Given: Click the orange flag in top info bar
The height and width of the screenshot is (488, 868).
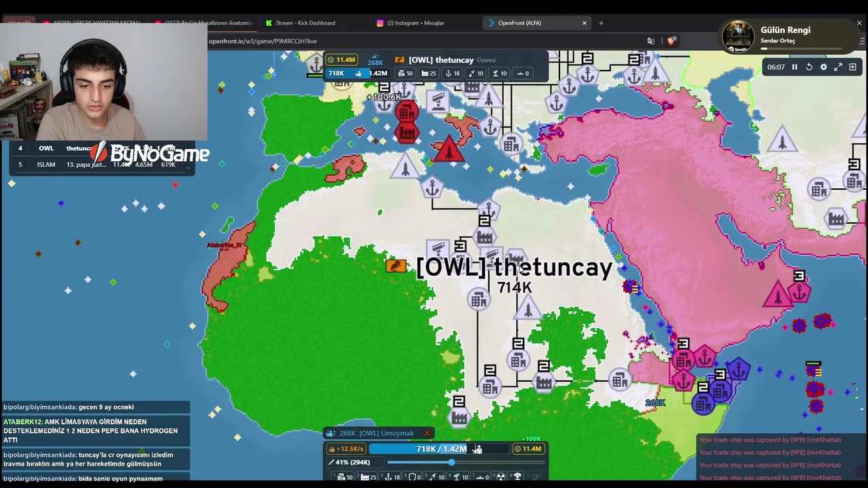Looking at the screenshot, I should coord(399,60).
